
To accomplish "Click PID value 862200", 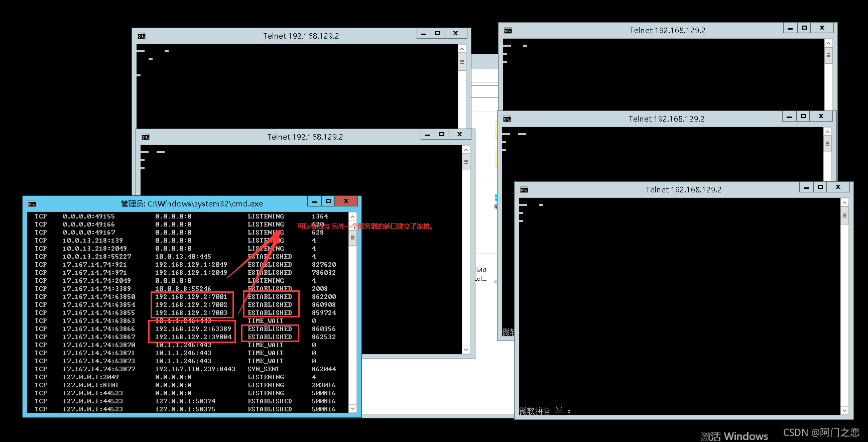I will tap(324, 297).
